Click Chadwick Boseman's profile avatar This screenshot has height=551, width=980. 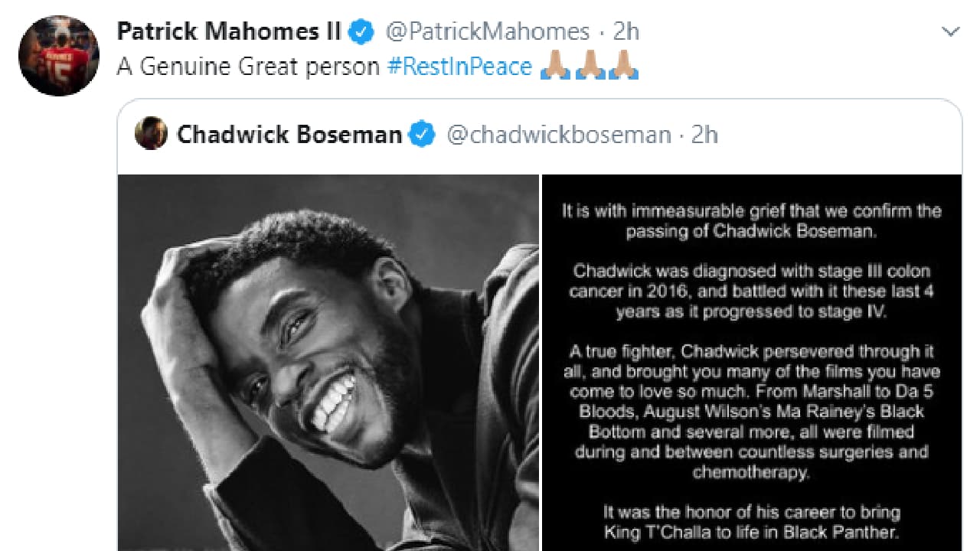pyautogui.click(x=152, y=135)
